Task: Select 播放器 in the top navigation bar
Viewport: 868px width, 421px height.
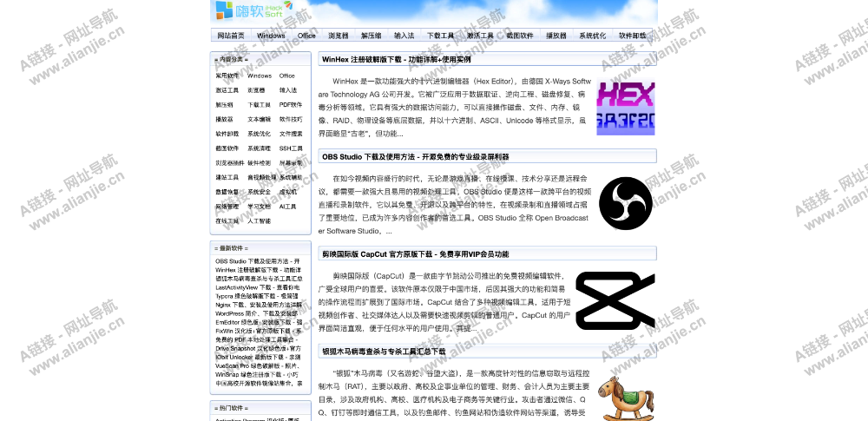Action: 556,36
